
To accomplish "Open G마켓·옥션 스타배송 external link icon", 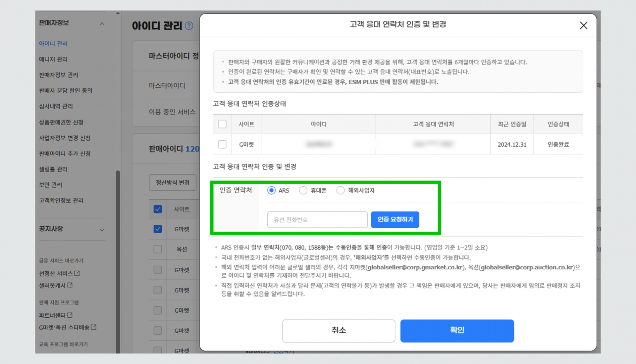I will pyautogui.click(x=94, y=327).
